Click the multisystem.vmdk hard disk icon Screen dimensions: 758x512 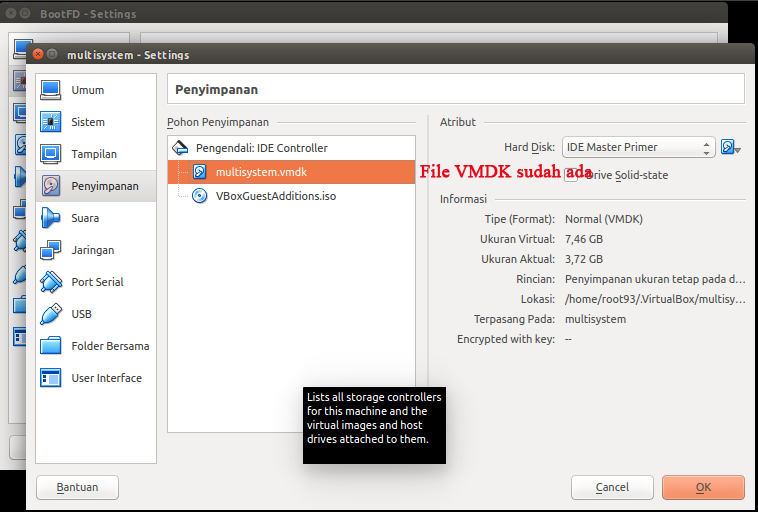[x=200, y=172]
